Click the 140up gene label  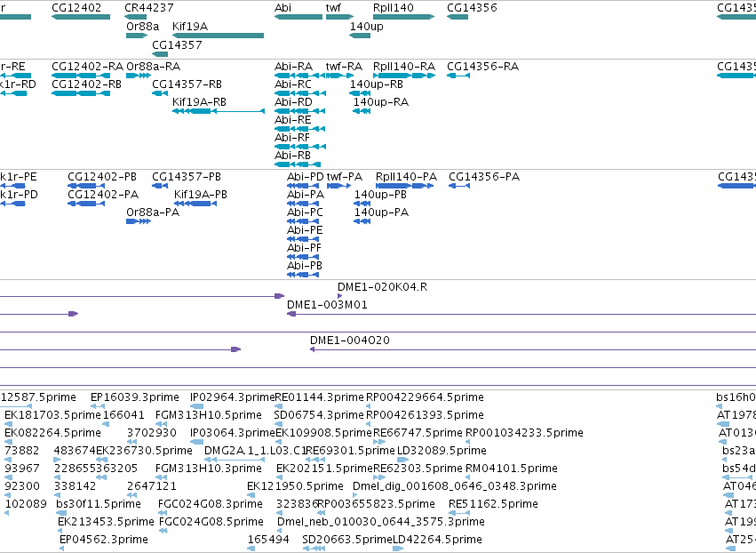click(366, 26)
